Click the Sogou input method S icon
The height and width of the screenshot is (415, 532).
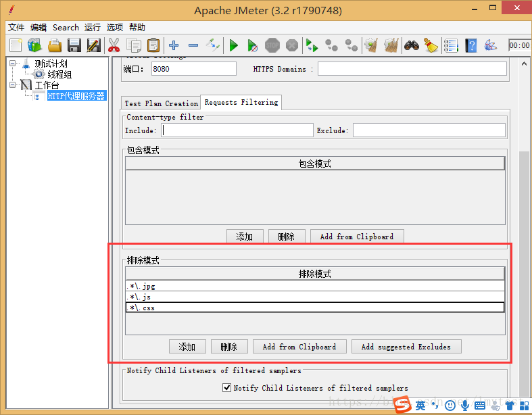pyautogui.click(x=403, y=404)
